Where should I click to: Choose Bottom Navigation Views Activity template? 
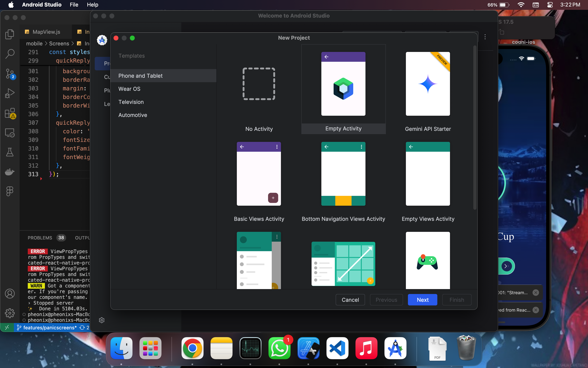[343, 179]
